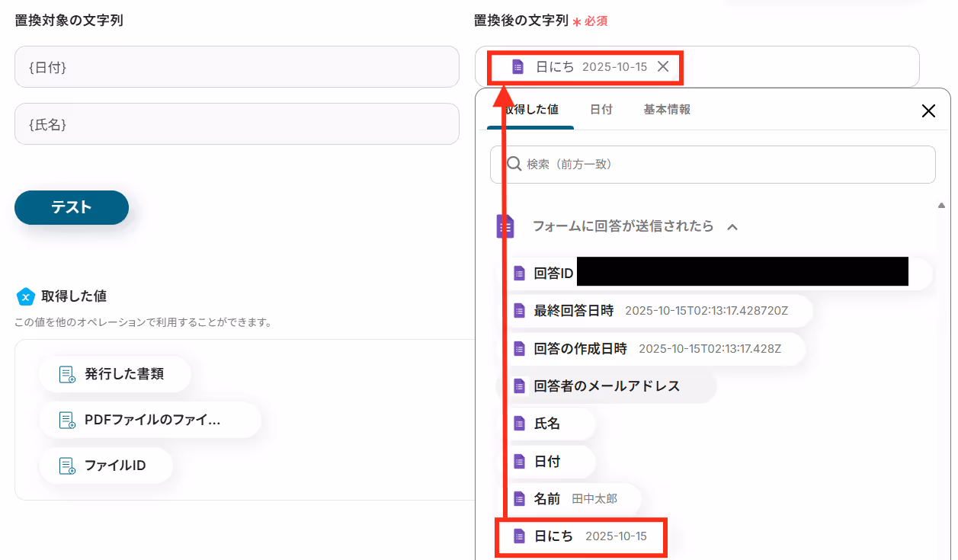
Task: Open the 基本情報 tab
Action: [x=667, y=110]
